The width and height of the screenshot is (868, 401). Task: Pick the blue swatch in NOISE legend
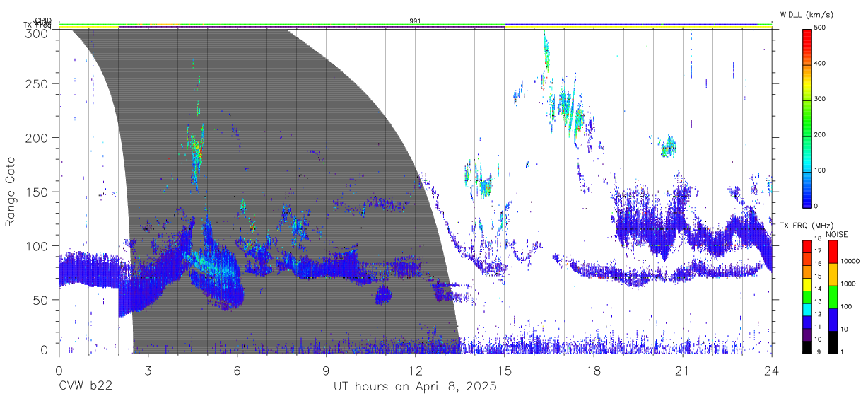click(x=833, y=319)
